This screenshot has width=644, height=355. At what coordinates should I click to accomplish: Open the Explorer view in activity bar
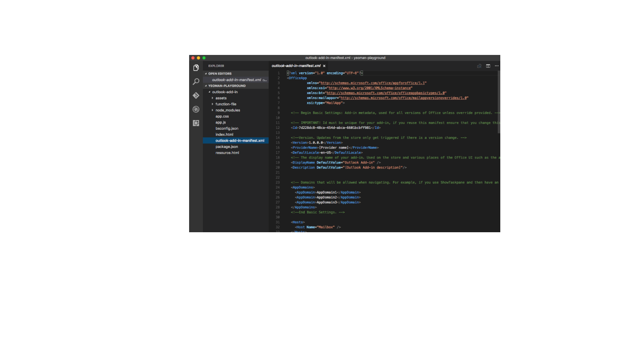pos(196,68)
